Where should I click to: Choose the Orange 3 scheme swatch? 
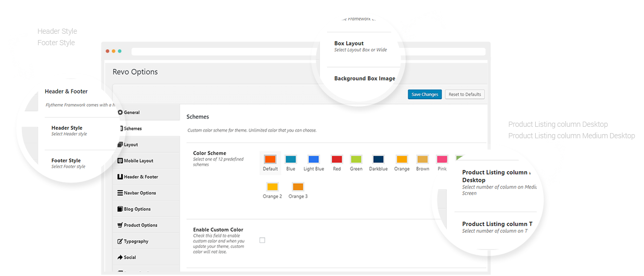[x=298, y=187]
